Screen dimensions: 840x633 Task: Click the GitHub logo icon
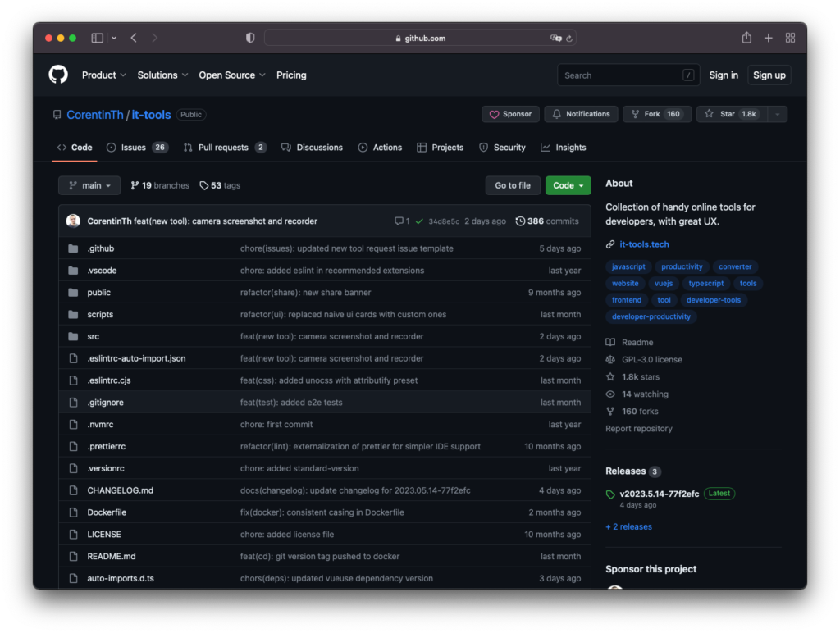pos(58,75)
